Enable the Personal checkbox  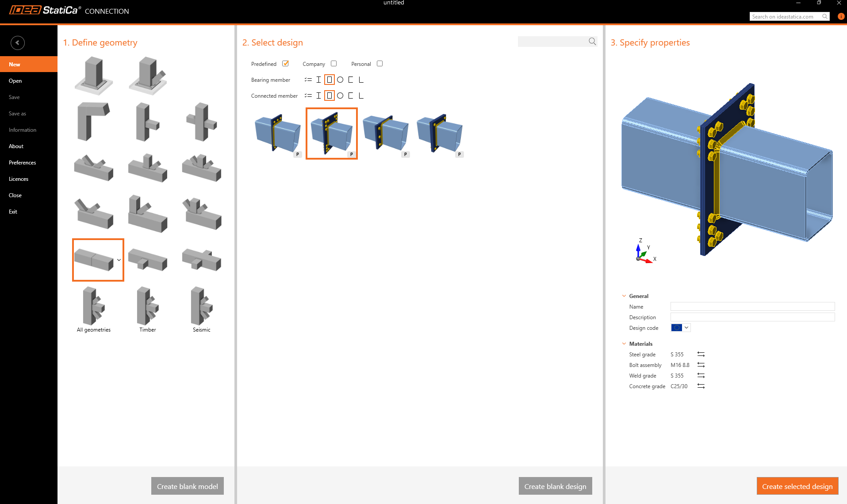pos(379,64)
